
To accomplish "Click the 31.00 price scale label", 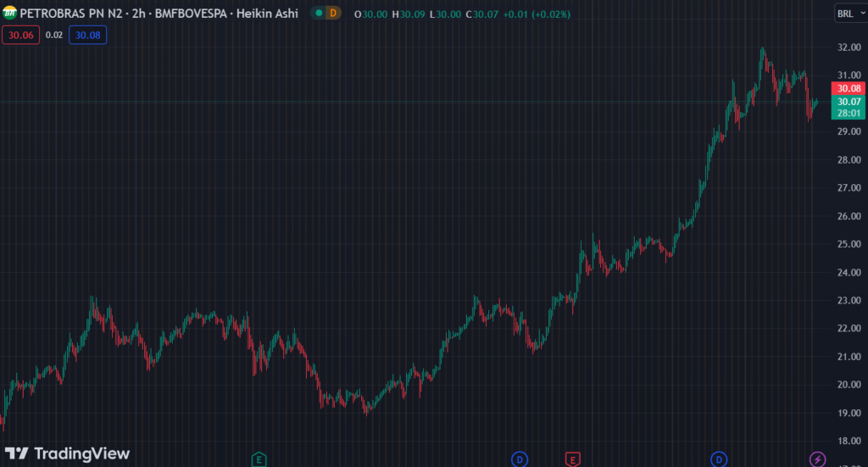I will click(x=849, y=75).
